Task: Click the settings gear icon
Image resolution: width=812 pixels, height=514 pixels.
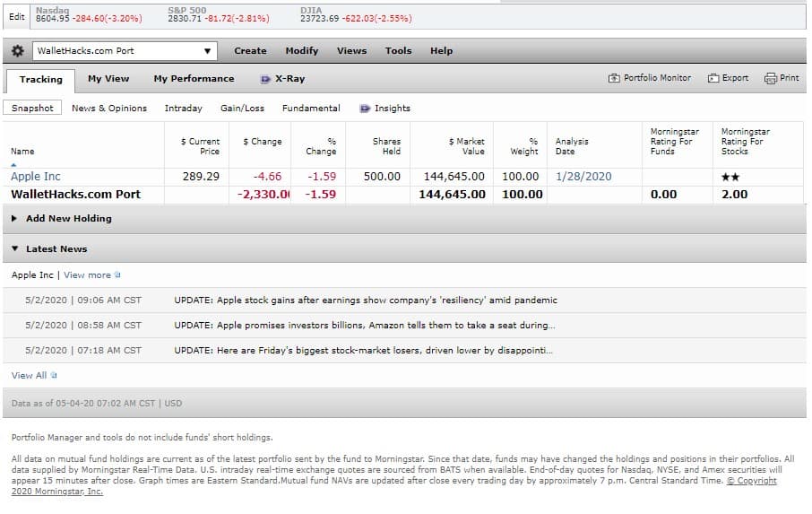Action: [18, 51]
